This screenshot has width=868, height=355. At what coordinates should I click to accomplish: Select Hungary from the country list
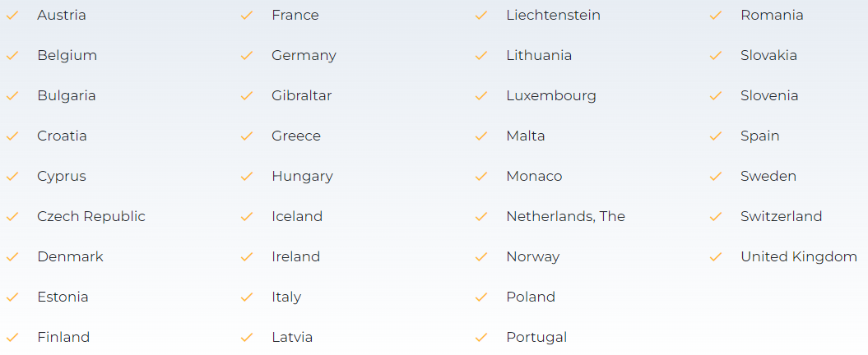point(302,177)
